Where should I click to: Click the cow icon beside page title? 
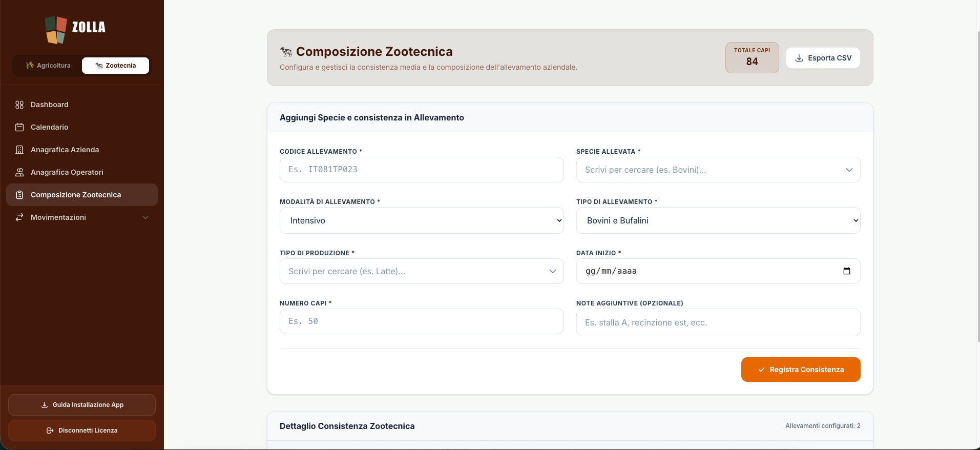(286, 52)
